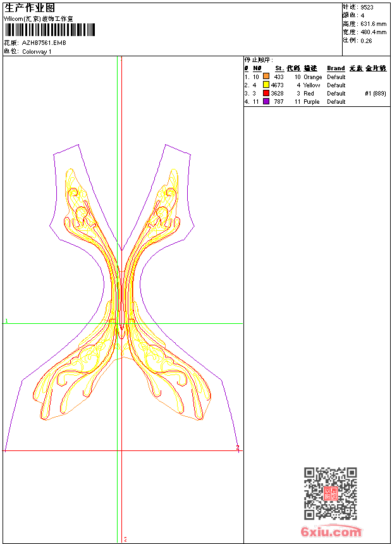Select the Purple row in stop sequence
Image resolution: width=392 pixels, height=544 pixels.
(x=312, y=101)
